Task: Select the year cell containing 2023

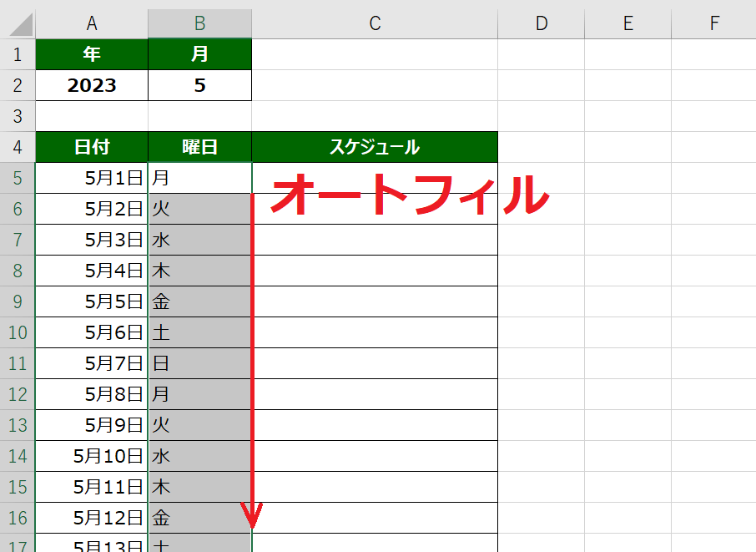Action: [92, 86]
